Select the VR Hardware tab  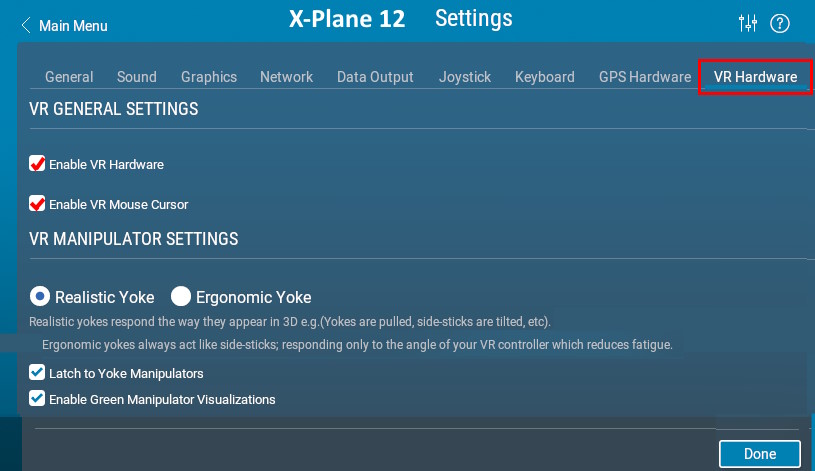(x=755, y=77)
